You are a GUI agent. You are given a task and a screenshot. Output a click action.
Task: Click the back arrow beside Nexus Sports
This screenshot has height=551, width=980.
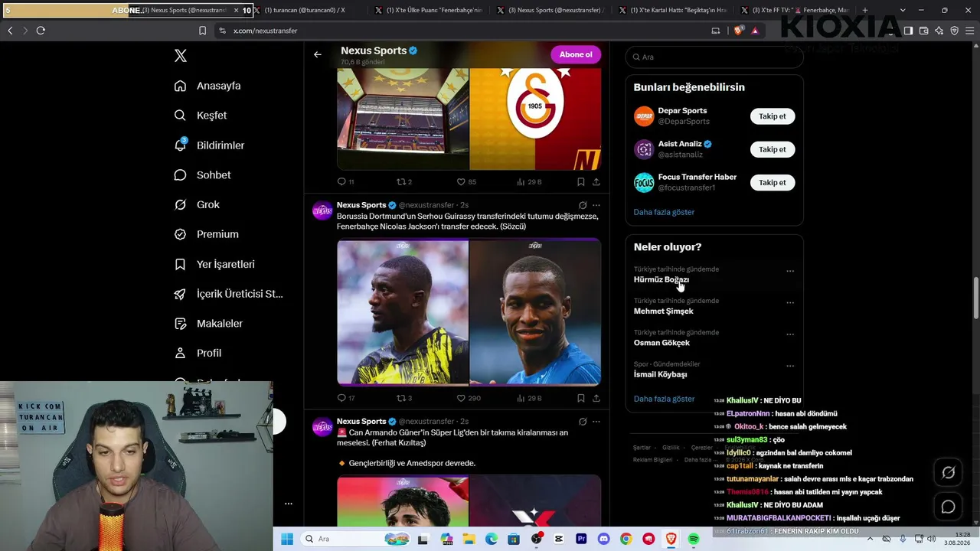click(x=318, y=54)
